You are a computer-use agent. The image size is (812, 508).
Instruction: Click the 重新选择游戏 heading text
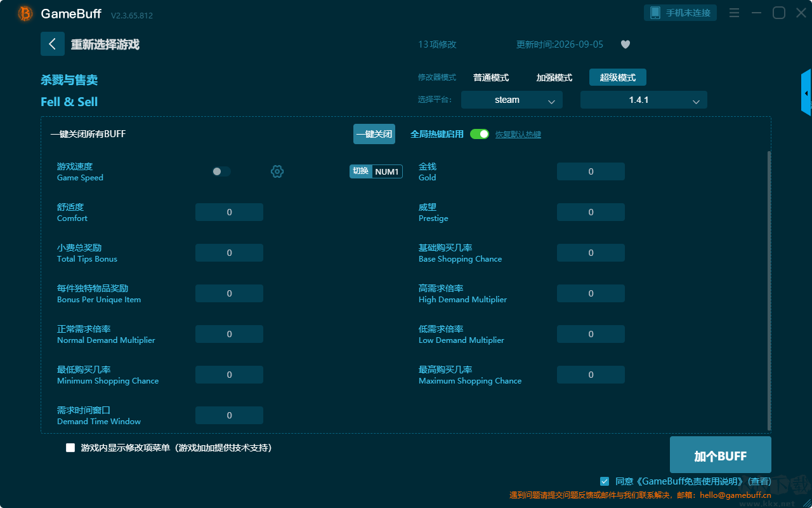(105, 44)
